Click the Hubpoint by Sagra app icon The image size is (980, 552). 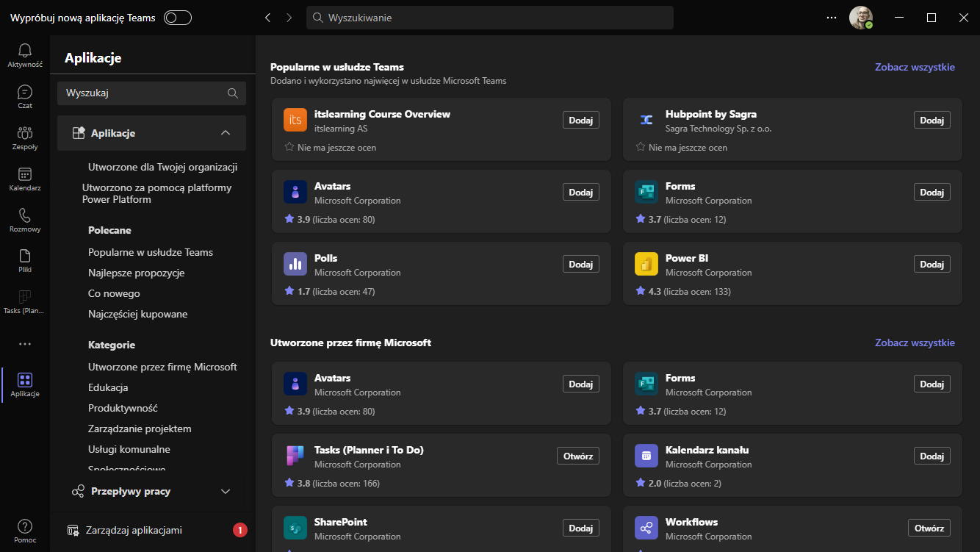[646, 120]
